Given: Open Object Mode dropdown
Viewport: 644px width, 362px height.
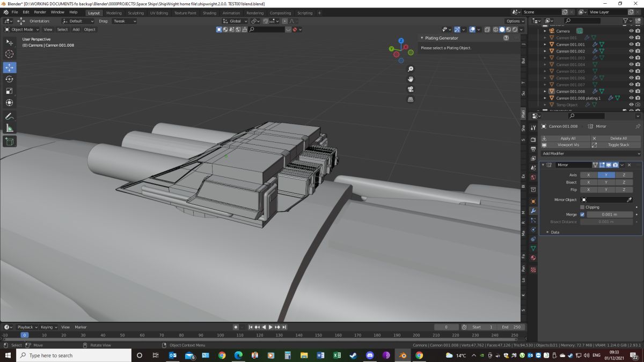Looking at the screenshot, I should [x=22, y=29].
